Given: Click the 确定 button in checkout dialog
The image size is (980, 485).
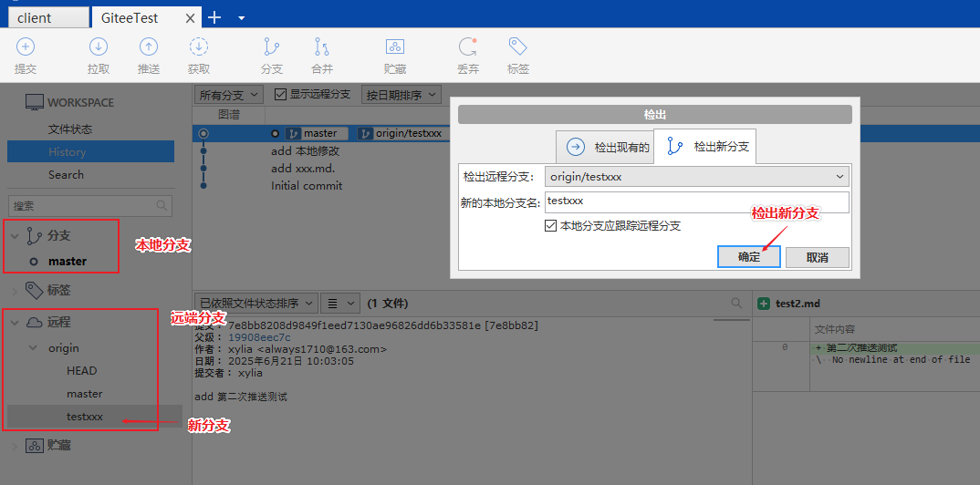Looking at the screenshot, I should 749,257.
